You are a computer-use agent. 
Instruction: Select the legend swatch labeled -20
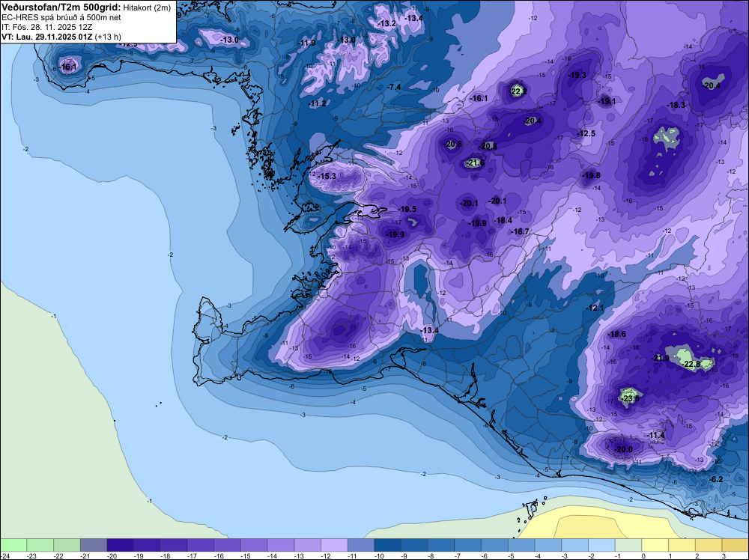point(121,545)
